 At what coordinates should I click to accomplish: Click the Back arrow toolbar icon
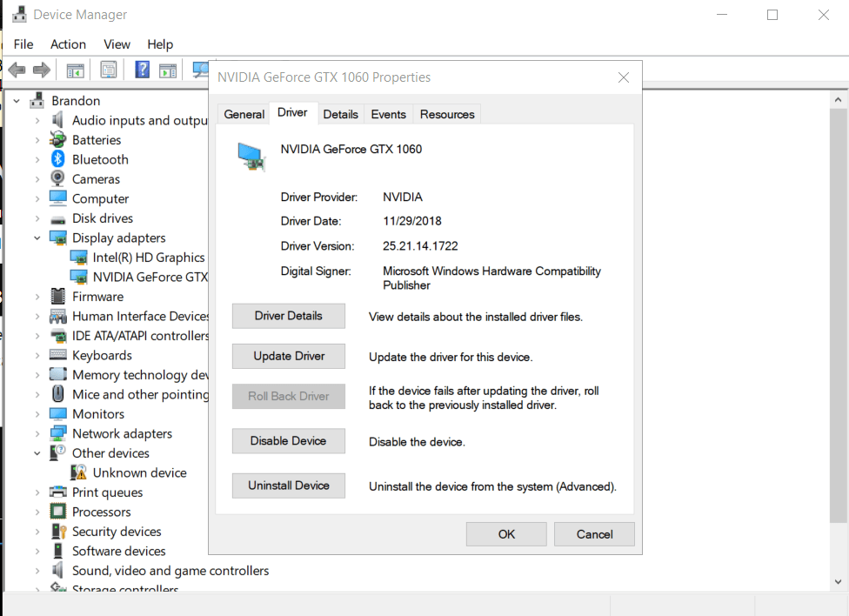pyautogui.click(x=17, y=70)
